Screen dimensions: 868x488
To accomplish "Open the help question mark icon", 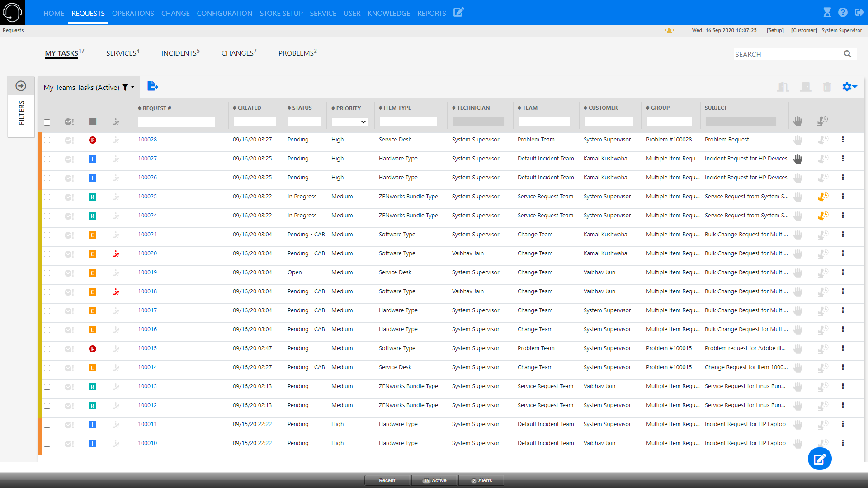I will tap(843, 13).
